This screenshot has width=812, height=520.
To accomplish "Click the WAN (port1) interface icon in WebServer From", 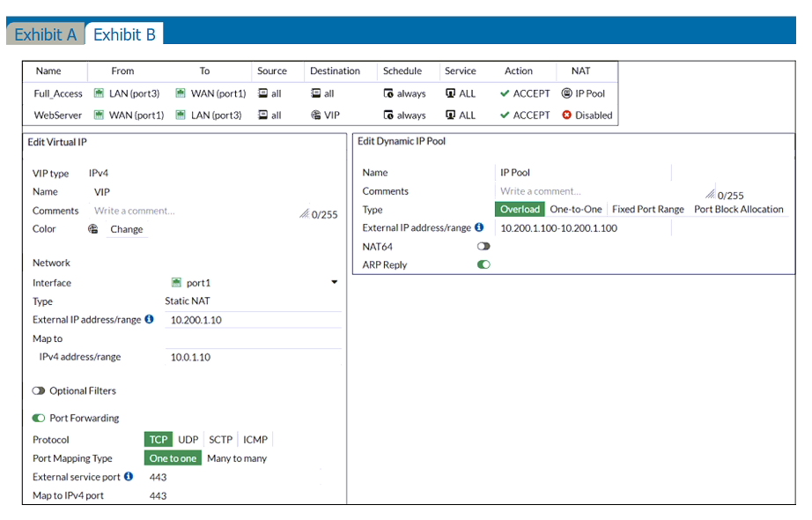I will click(x=99, y=115).
